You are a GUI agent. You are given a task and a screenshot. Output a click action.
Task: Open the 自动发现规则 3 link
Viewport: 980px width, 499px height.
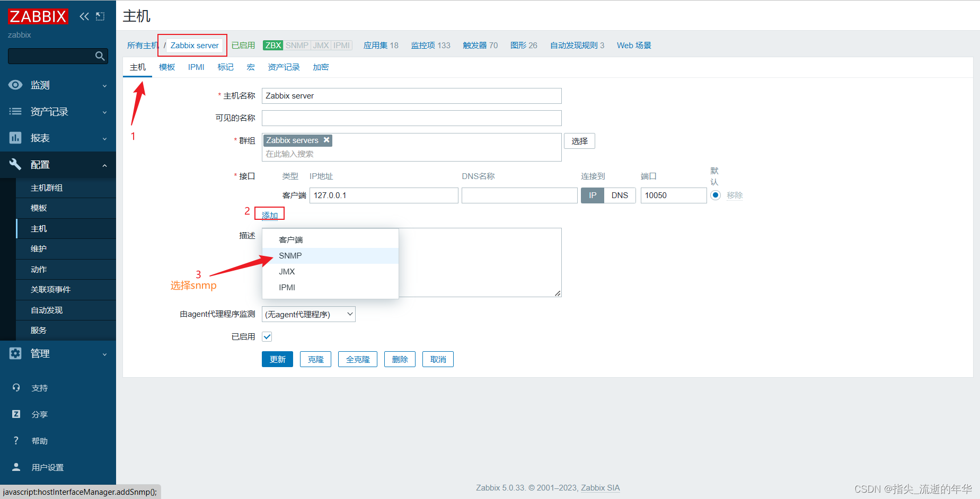pyautogui.click(x=577, y=46)
